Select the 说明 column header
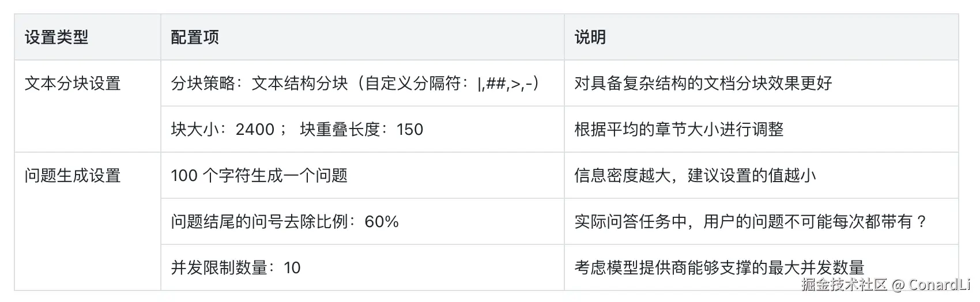 coord(590,37)
